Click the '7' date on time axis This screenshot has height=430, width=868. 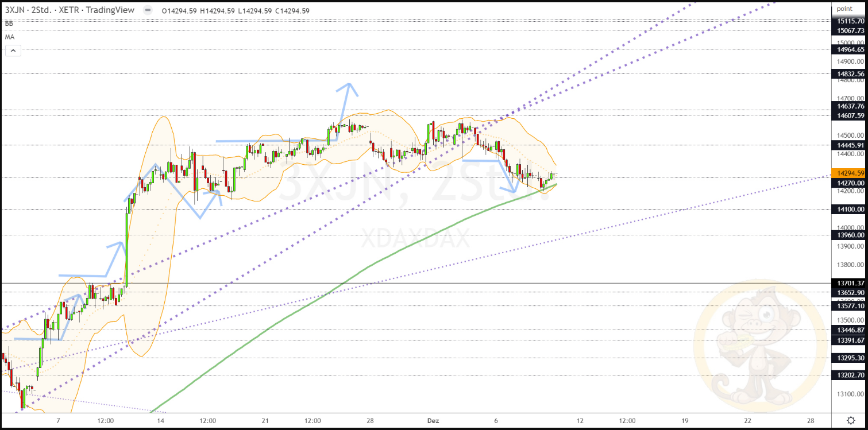click(58, 420)
